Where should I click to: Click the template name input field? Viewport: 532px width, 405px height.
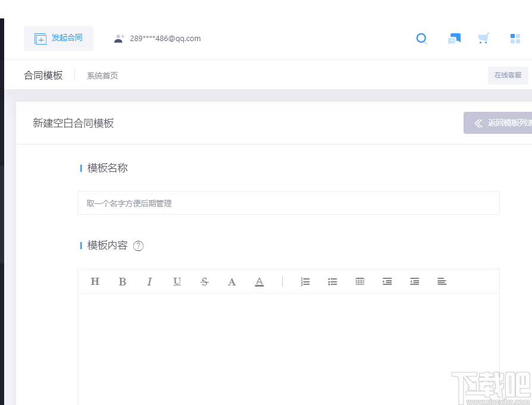[288, 203]
